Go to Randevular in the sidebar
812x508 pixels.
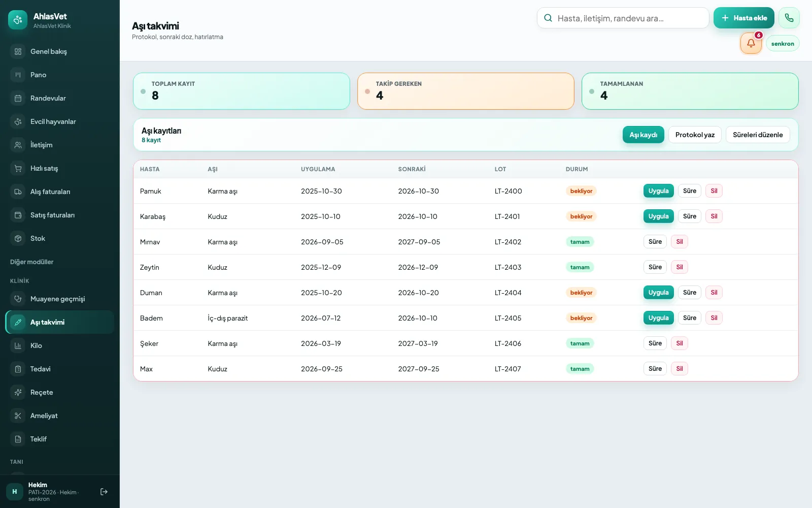[60, 98]
